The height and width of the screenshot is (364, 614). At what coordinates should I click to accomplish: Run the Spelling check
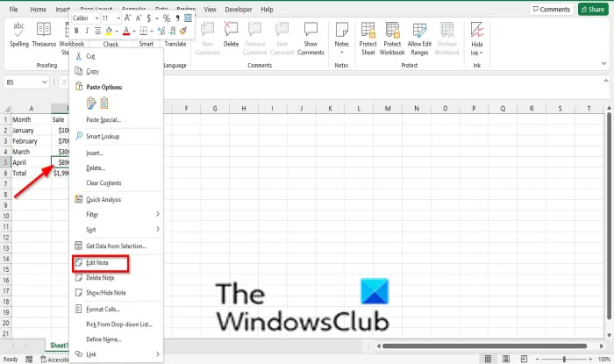18,35
